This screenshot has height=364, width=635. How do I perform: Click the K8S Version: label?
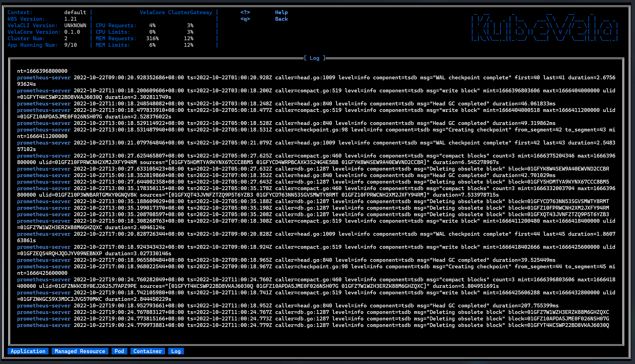(26, 19)
